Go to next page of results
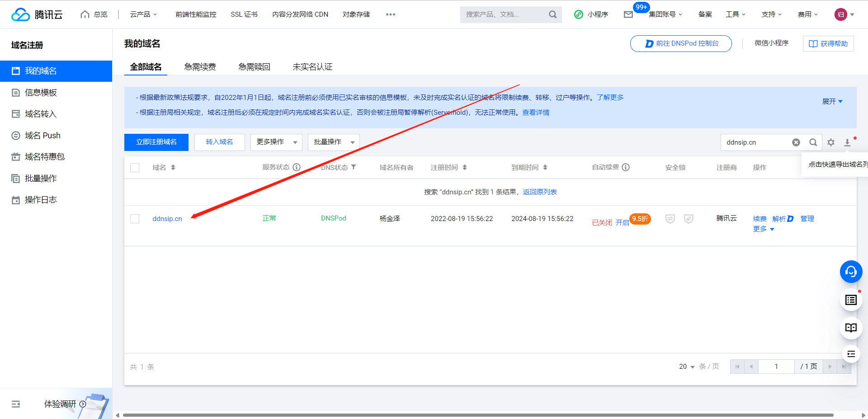868x419 pixels. pos(830,367)
